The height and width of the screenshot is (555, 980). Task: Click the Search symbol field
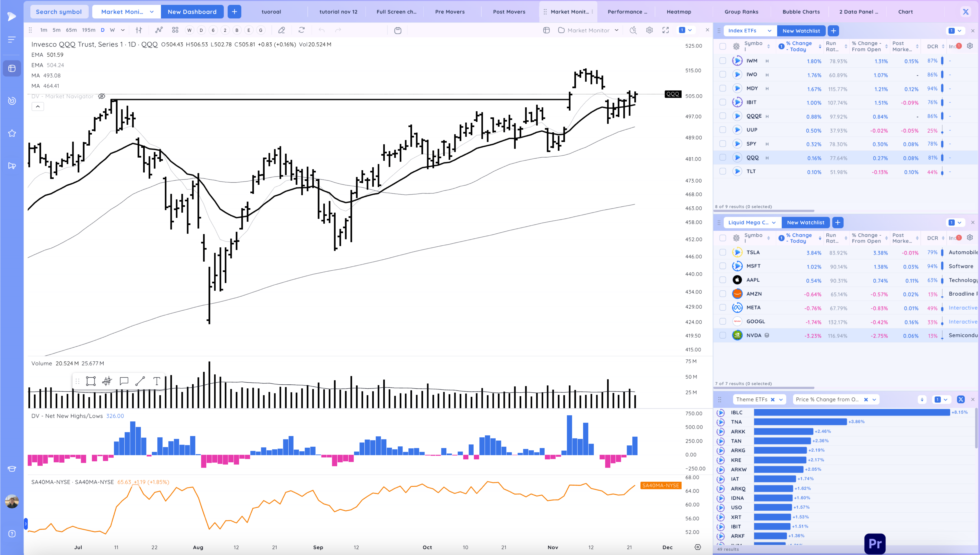[59, 12]
